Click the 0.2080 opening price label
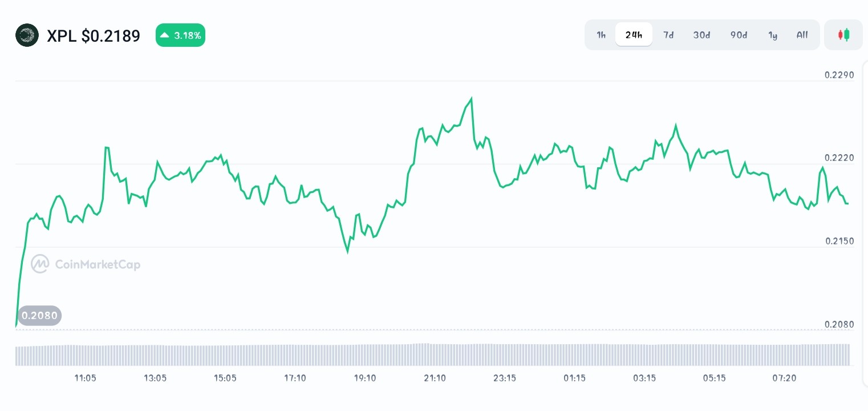 click(x=39, y=315)
